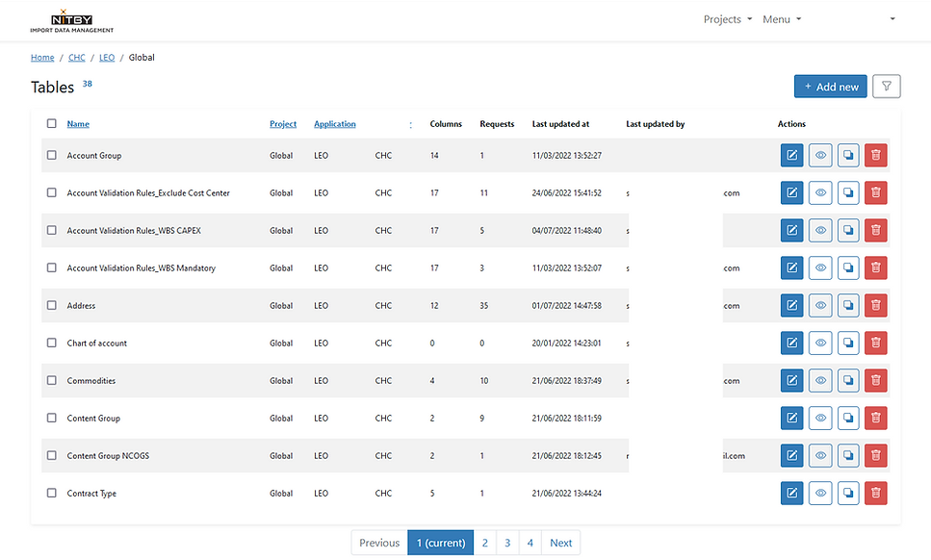The width and height of the screenshot is (931, 560).
Task: View the Contract Type table
Action: [820, 493]
